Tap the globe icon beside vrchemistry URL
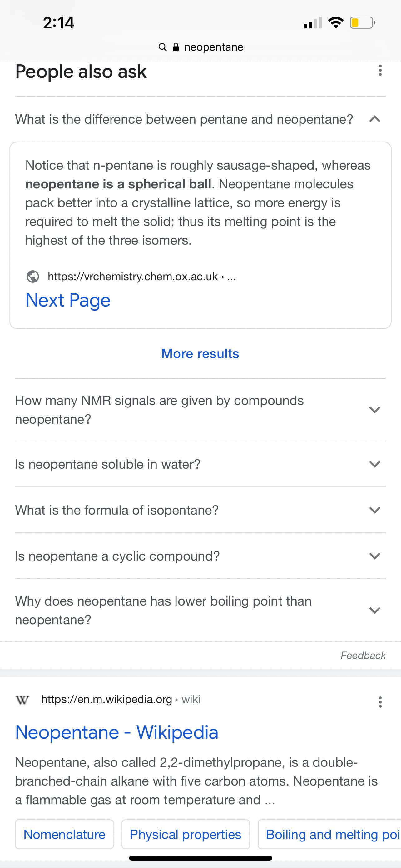 [33, 276]
